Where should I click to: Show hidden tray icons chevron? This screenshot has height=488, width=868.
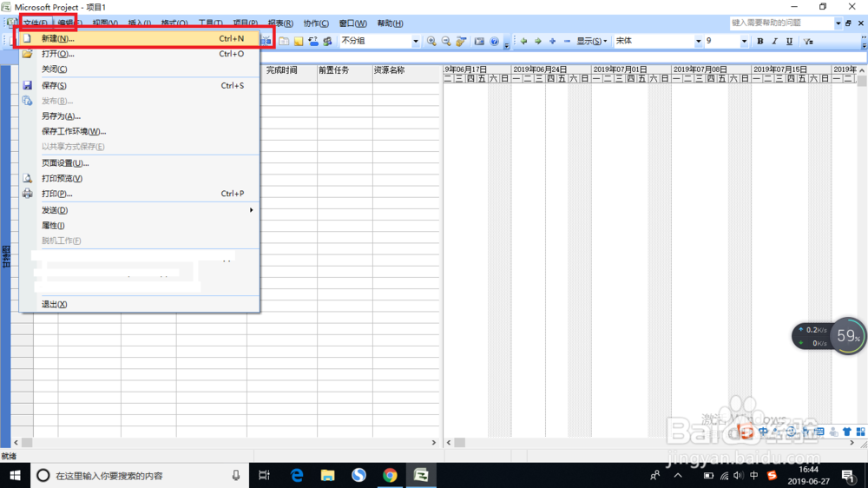click(x=678, y=475)
